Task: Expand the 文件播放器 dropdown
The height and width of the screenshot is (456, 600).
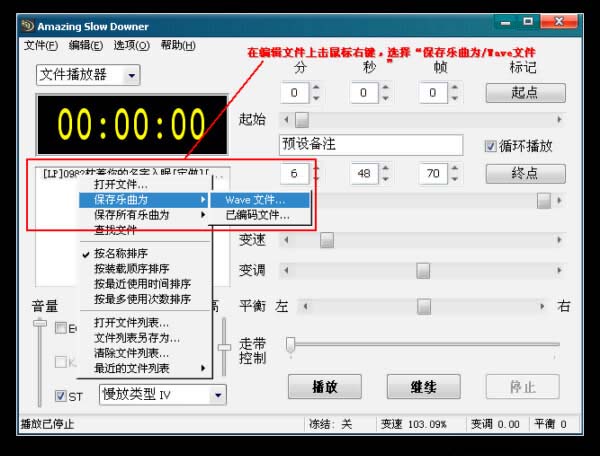Action: point(131,75)
